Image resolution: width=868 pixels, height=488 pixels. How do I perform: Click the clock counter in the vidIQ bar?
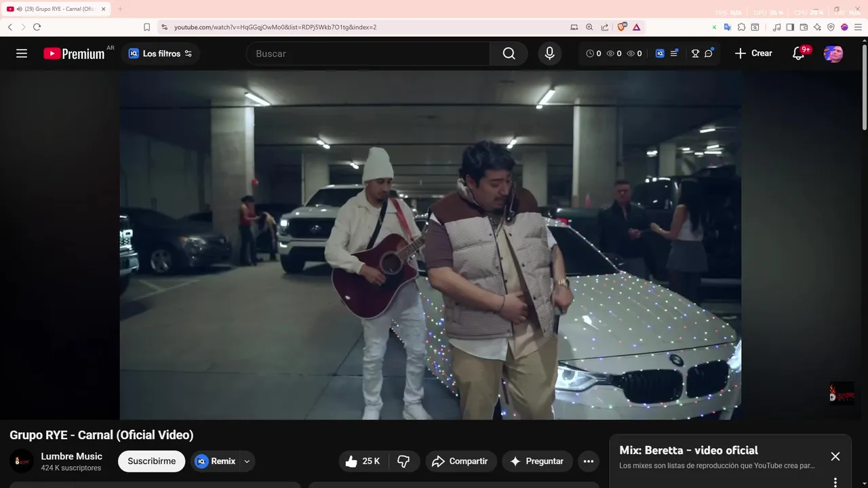(593, 54)
